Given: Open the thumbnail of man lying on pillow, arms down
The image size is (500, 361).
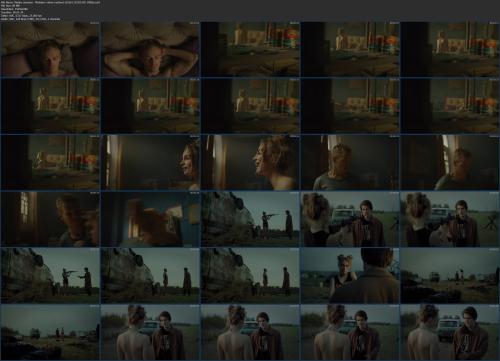Looking at the screenshot, I should (x=50, y=49).
